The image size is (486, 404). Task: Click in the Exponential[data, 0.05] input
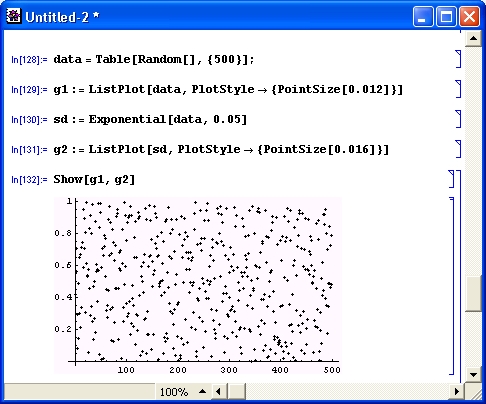[150, 119]
